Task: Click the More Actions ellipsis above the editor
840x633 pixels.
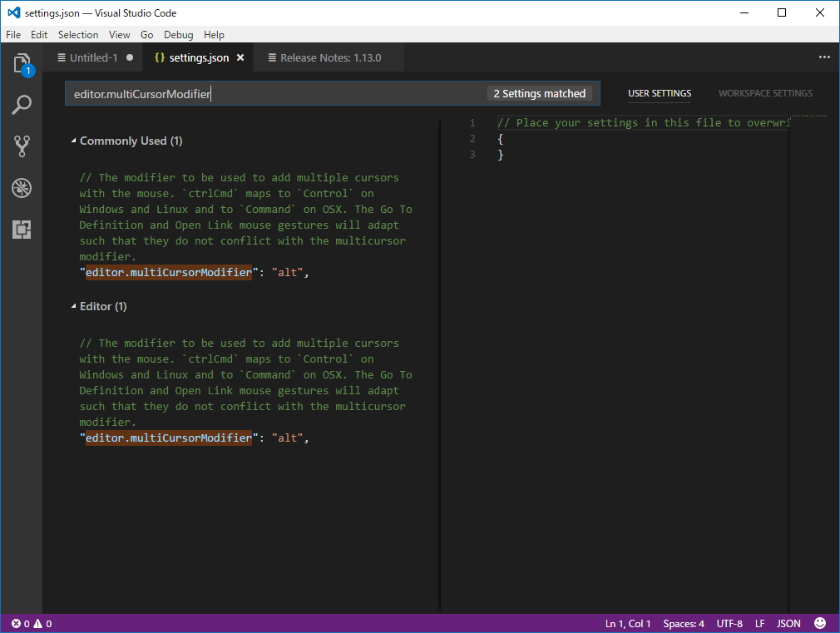Action: (824, 57)
